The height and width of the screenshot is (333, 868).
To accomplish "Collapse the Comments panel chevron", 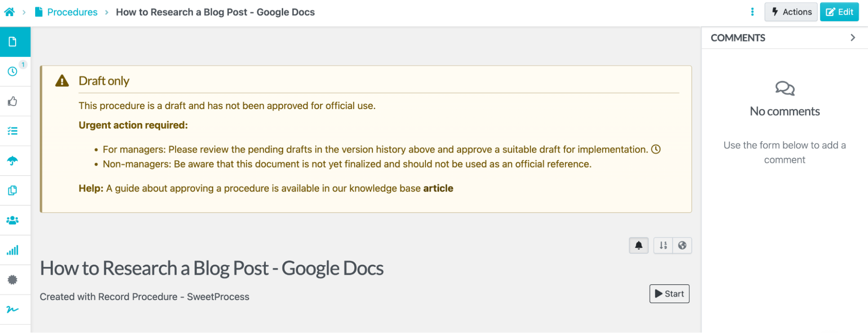I will [x=853, y=38].
